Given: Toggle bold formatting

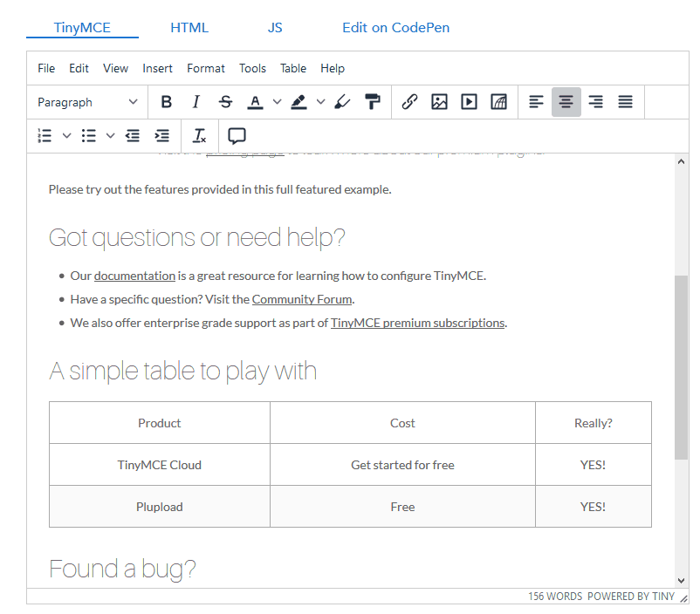Looking at the screenshot, I should pos(166,102).
